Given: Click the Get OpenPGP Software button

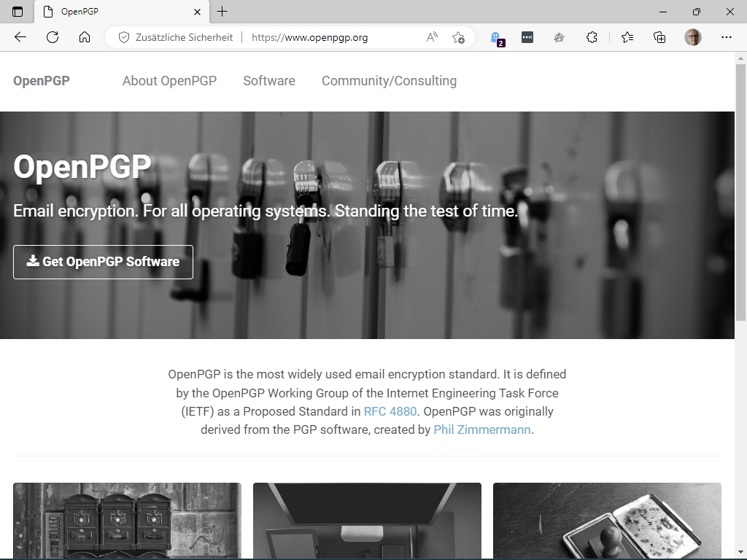Looking at the screenshot, I should click(x=102, y=262).
